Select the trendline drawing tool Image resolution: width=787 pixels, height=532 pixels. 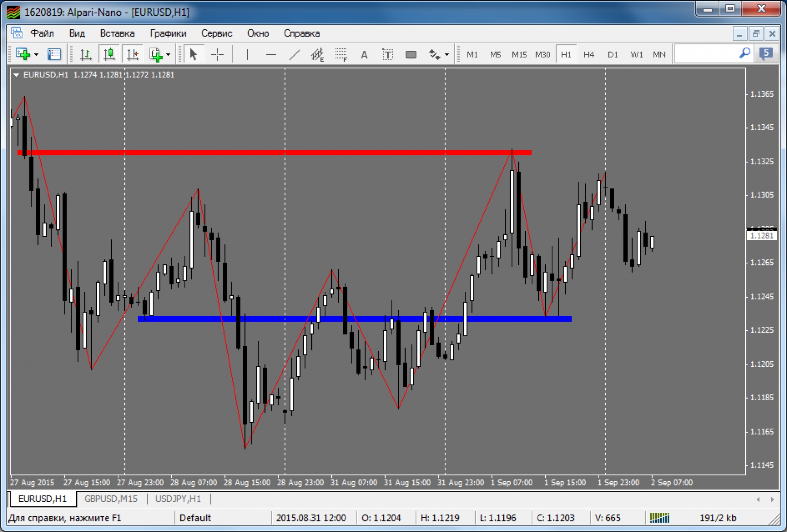coord(294,54)
